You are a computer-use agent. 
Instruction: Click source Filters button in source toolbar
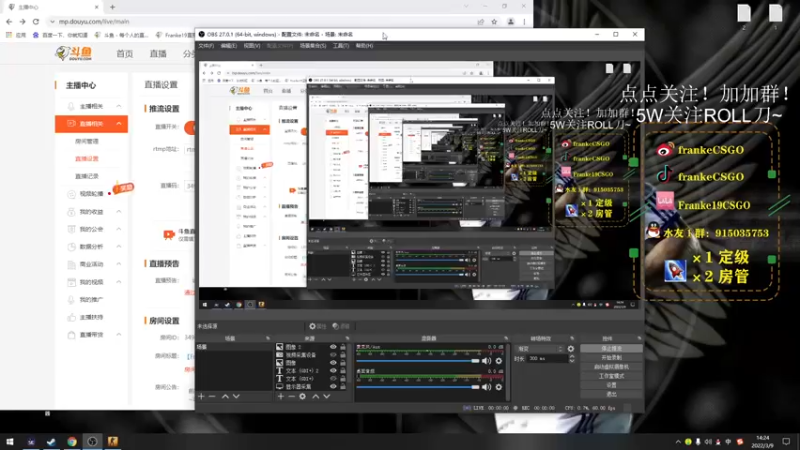[x=341, y=326]
